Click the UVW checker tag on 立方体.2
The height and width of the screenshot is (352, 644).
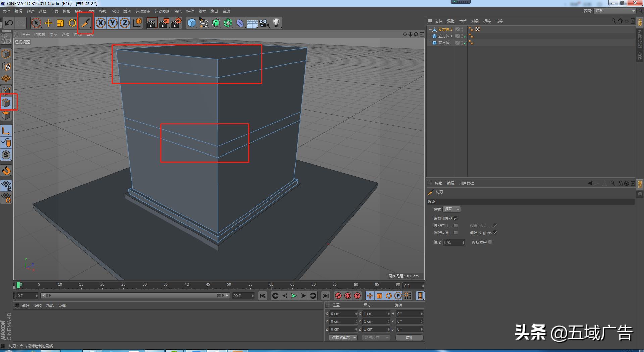(x=478, y=29)
